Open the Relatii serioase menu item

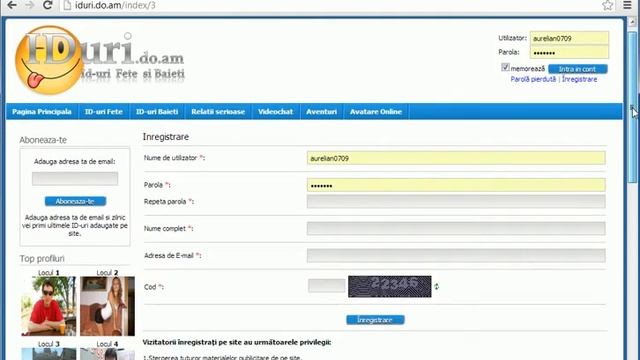coord(218,111)
